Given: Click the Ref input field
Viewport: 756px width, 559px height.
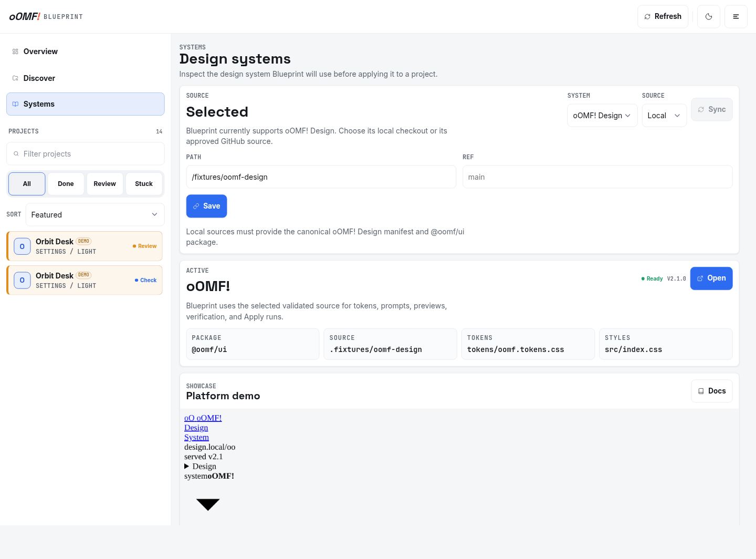Looking at the screenshot, I should tap(597, 177).
